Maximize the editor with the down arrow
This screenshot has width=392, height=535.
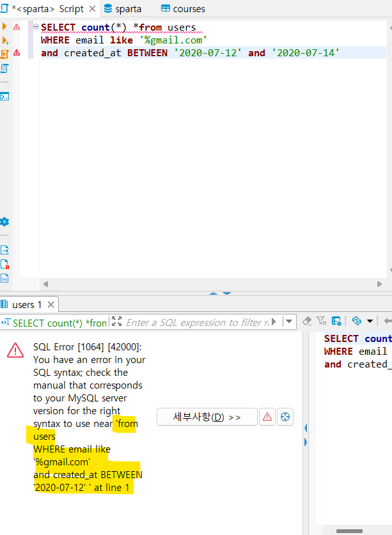[227, 293]
